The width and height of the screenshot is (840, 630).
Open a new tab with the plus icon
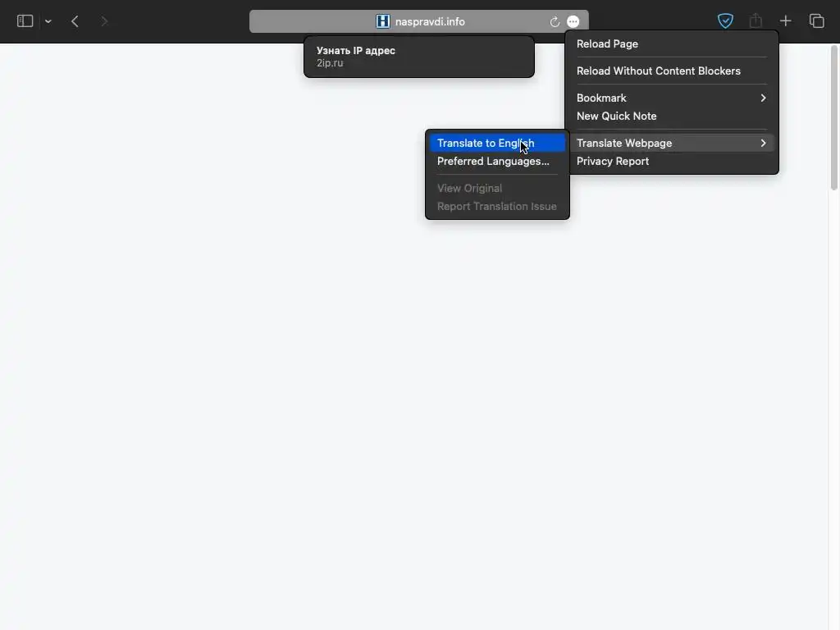click(785, 21)
